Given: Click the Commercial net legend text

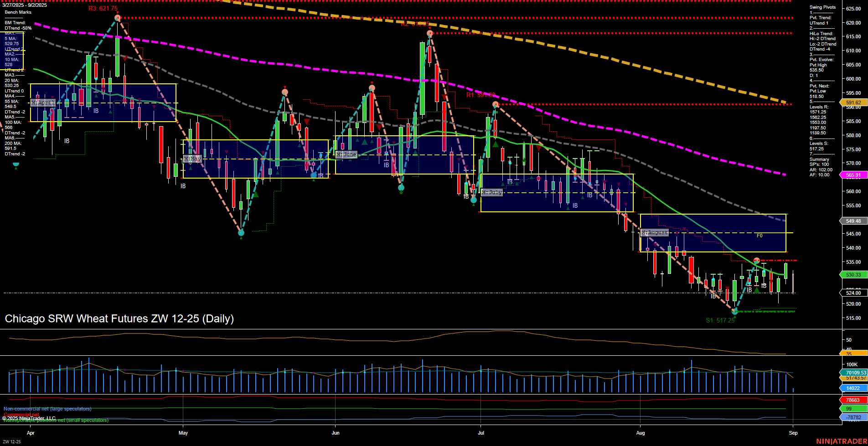Looking at the screenshot, I should pos(21,414).
